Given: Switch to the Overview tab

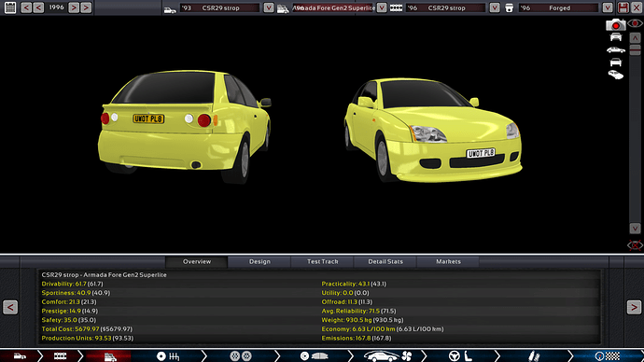Looking at the screenshot, I should [197, 261].
